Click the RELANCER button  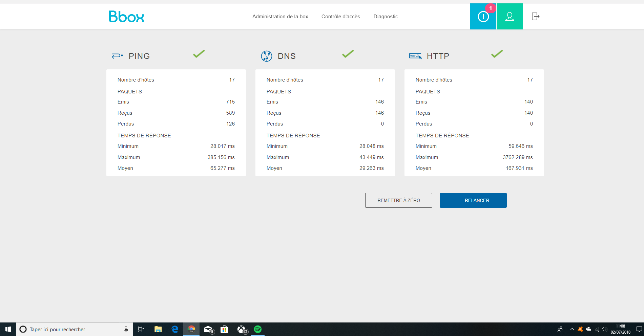pos(473,200)
